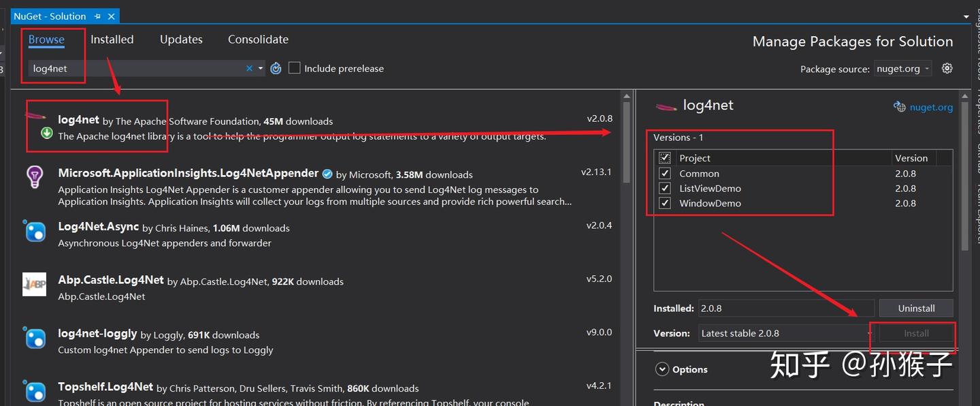Open the Updates tab
Image resolution: width=980 pixels, height=406 pixels.
[x=181, y=40]
